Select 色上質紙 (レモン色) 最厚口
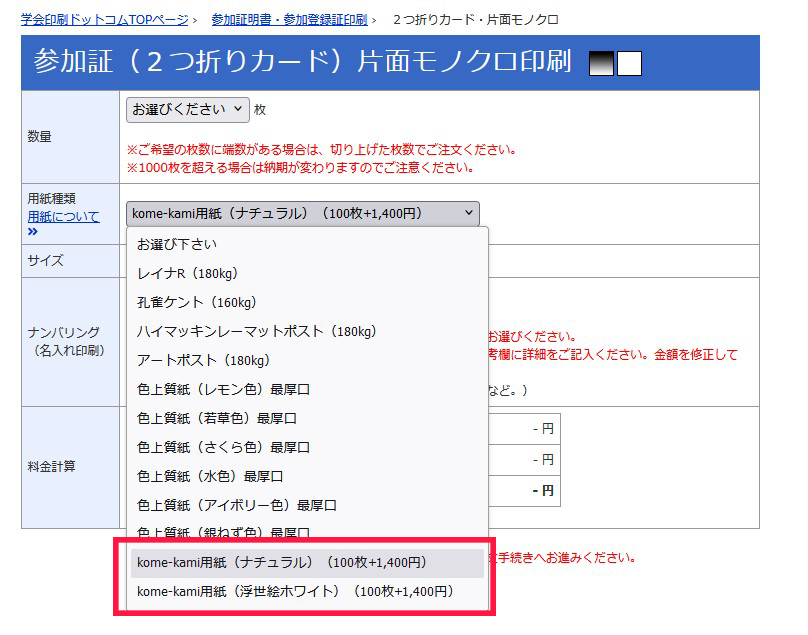 223,389
